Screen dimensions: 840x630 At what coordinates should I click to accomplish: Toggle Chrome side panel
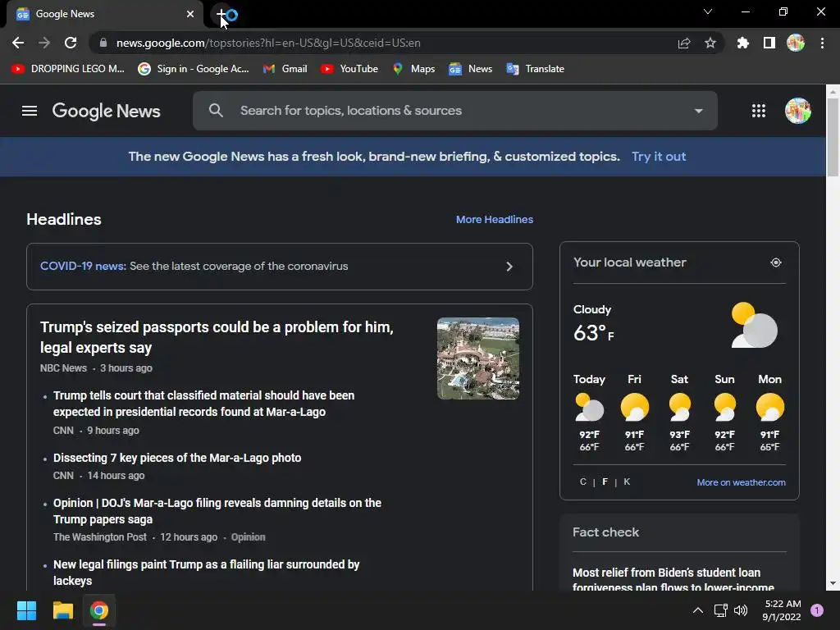769,43
